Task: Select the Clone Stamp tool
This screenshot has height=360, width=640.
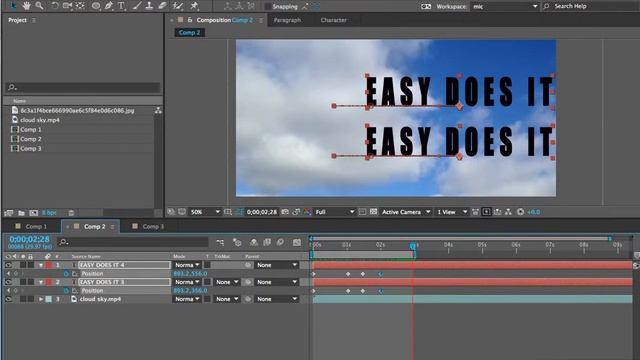Action: tap(149, 6)
